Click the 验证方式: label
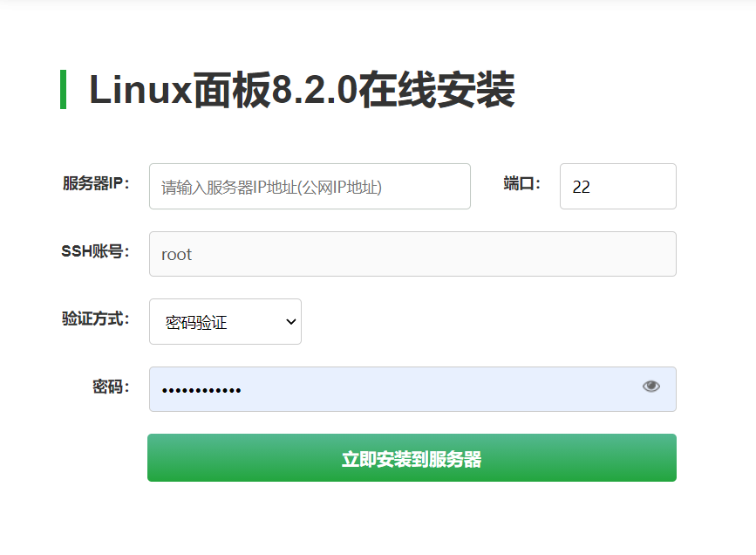 coord(96,319)
